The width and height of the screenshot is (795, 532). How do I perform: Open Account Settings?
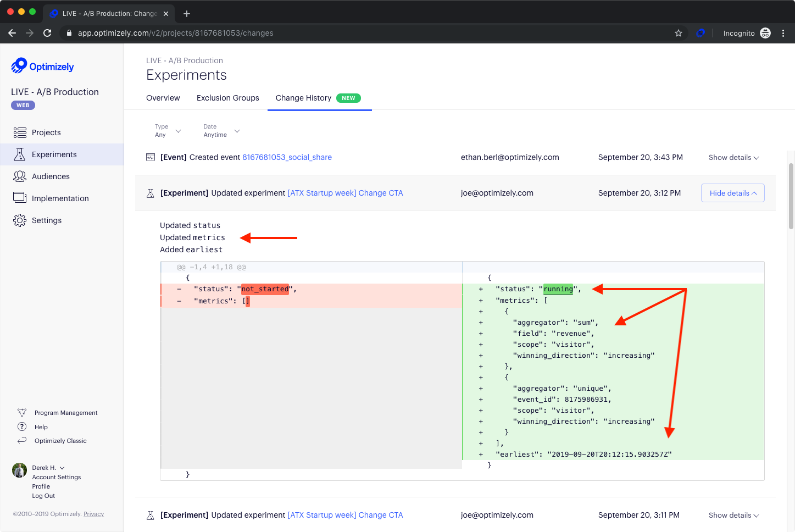[57, 477]
